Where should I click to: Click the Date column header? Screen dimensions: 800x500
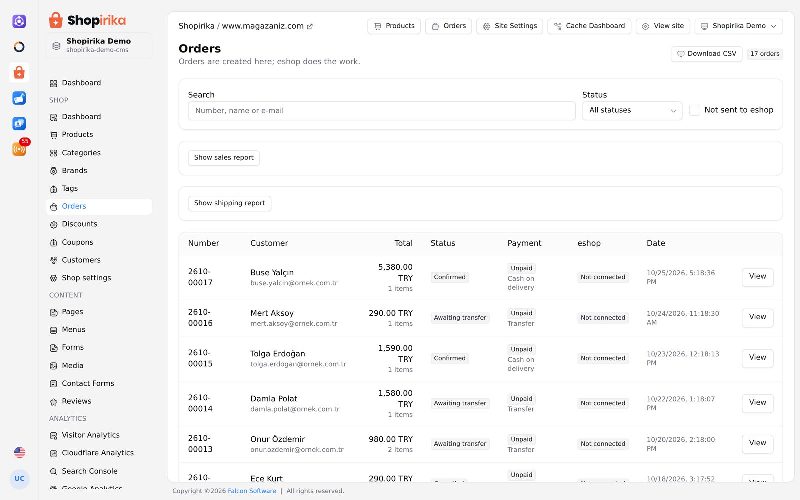click(x=656, y=243)
